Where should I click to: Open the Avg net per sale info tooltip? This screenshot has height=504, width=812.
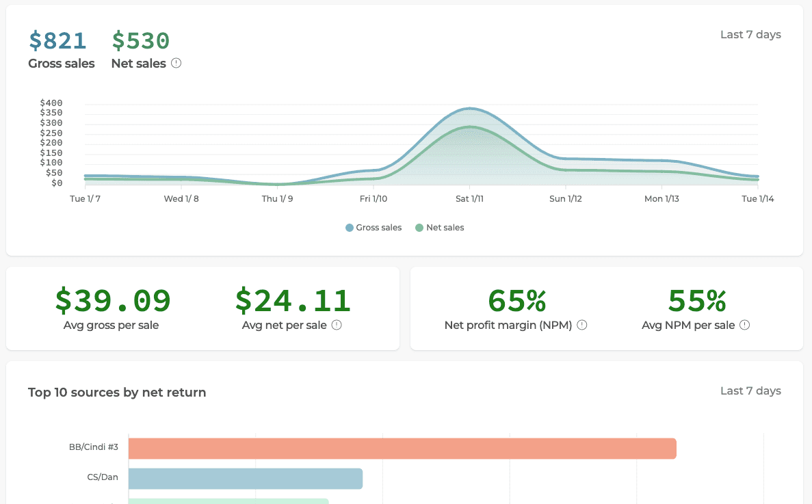[x=336, y=325]
